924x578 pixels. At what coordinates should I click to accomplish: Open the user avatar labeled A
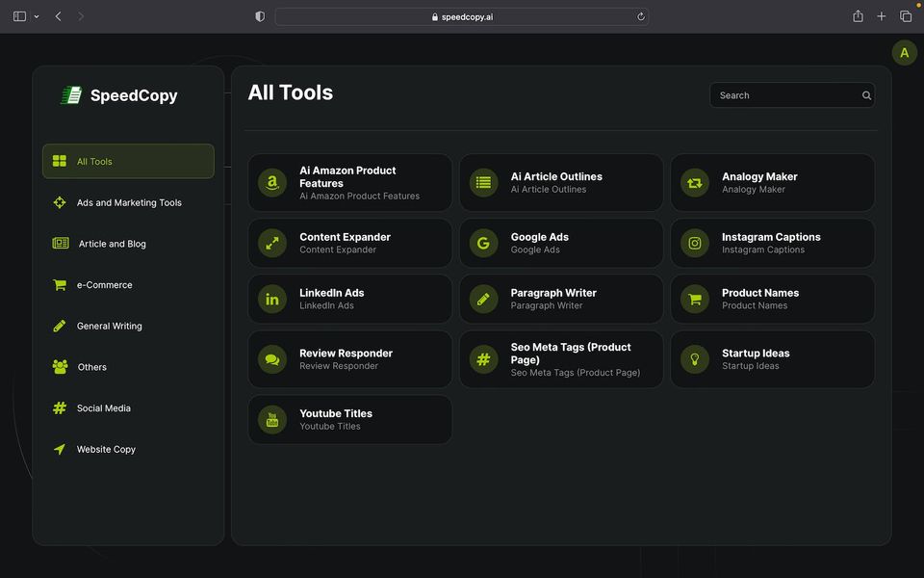coord(904,53)
